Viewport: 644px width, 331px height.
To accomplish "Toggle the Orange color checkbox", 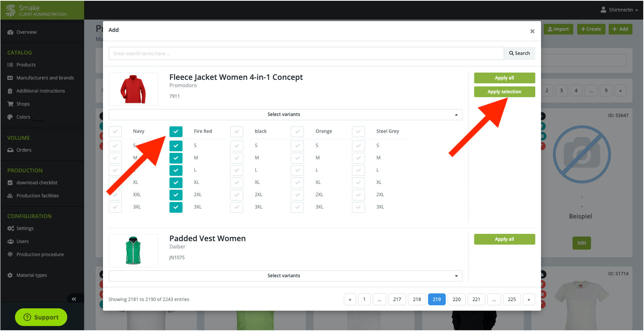I will point(297,131).
